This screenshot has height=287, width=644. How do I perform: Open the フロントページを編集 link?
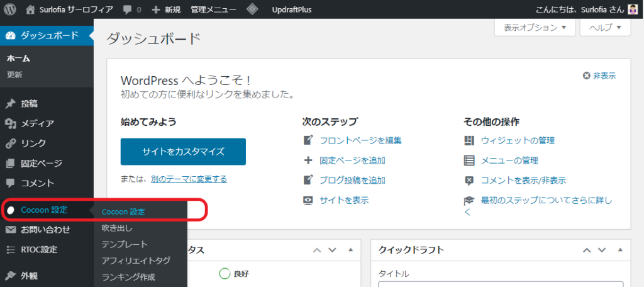coord(360,140)
